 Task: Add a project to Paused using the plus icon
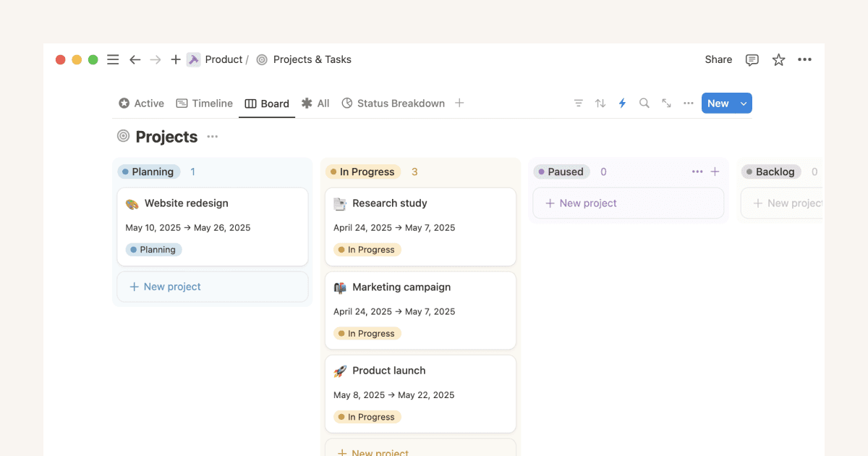tap(715, 172)
